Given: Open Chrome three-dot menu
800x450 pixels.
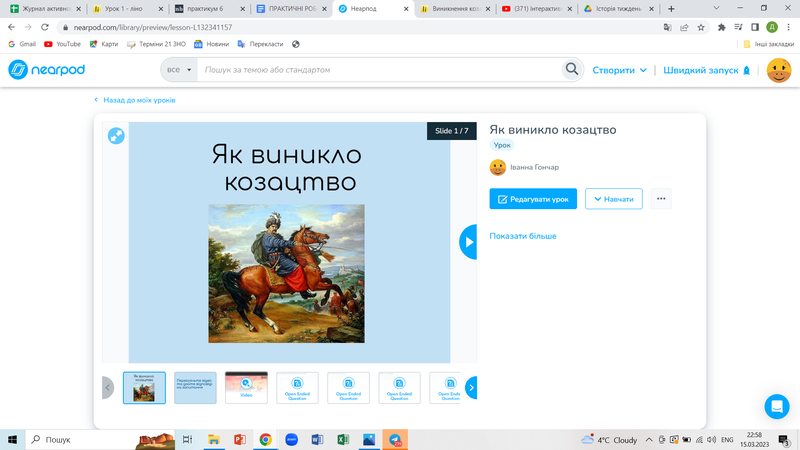Looking at the screenshot, I should 789,28.
